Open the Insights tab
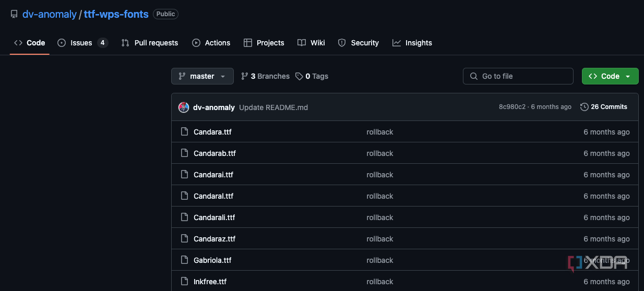The width and height of the screenshot is (644, 291). click(x=412, y=43)
